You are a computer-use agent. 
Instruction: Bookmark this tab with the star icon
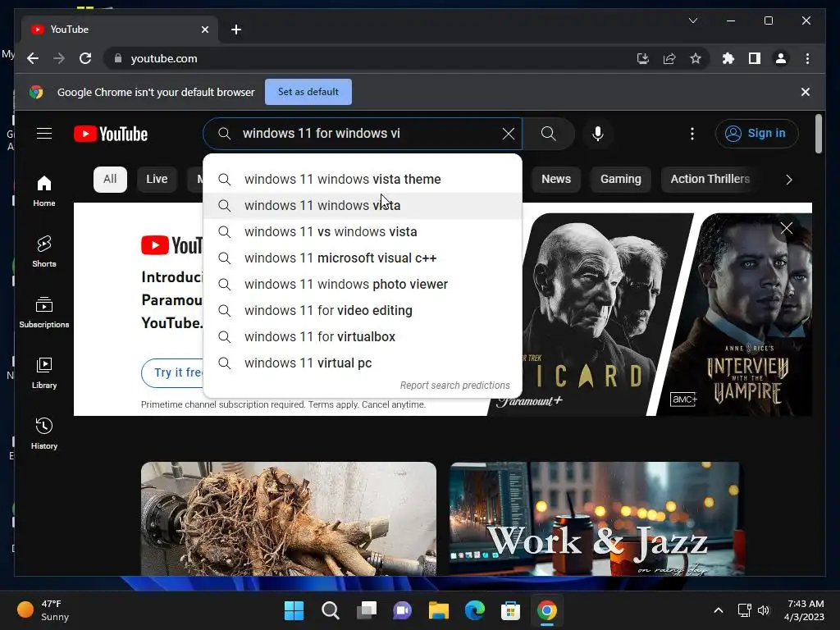click(696, 58)
